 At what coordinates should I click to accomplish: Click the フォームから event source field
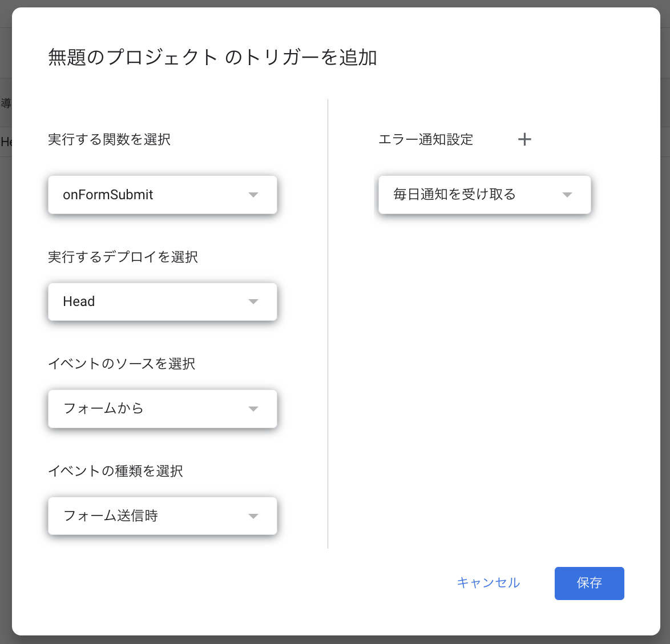click(162, 409)
